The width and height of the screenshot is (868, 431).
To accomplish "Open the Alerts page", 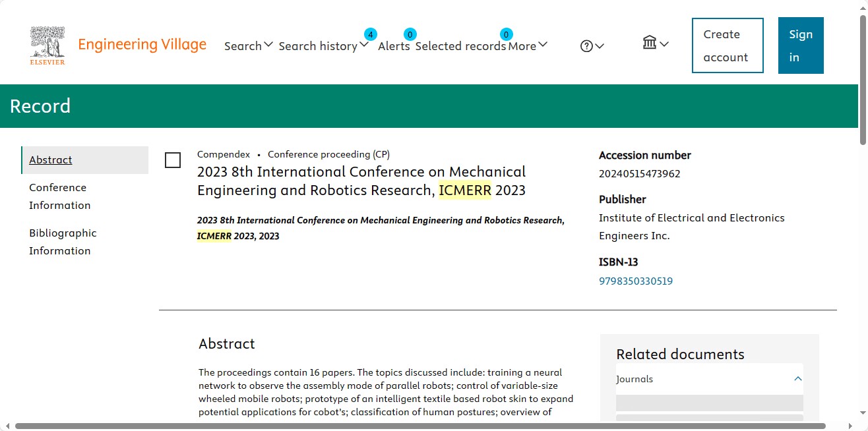I will tap(394, 46).
